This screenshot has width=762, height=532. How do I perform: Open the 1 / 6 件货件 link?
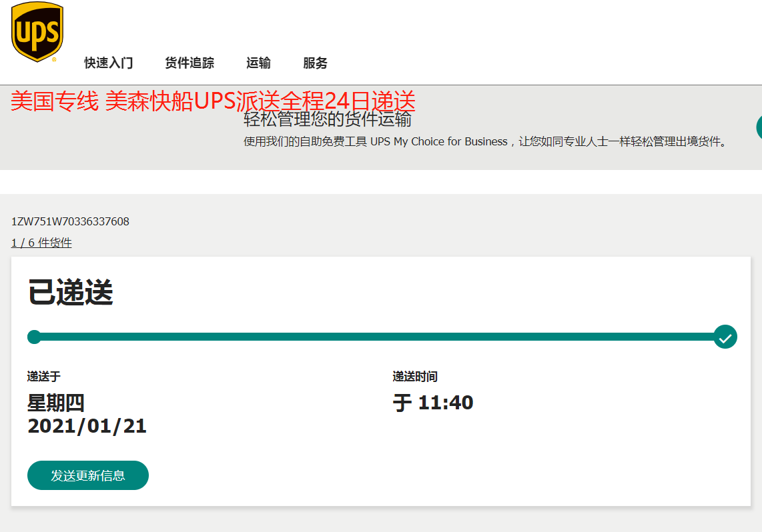coord(41,243)
